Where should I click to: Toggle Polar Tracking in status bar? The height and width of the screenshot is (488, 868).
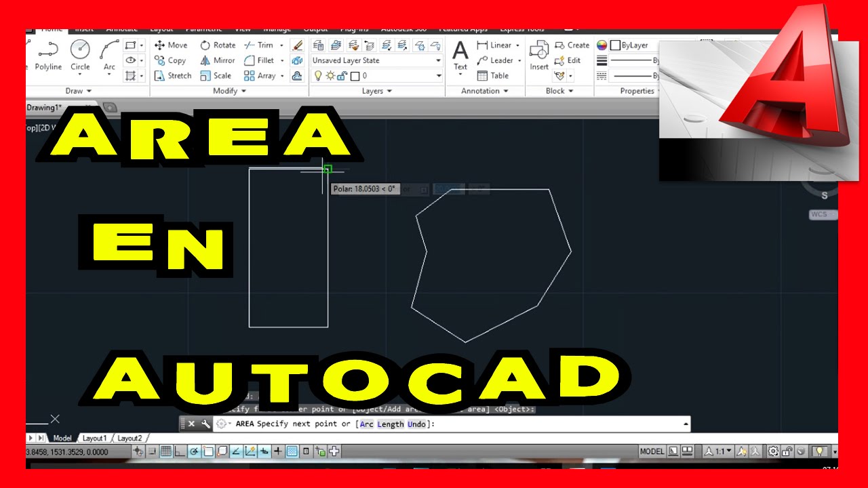click(x=195, y=451)
